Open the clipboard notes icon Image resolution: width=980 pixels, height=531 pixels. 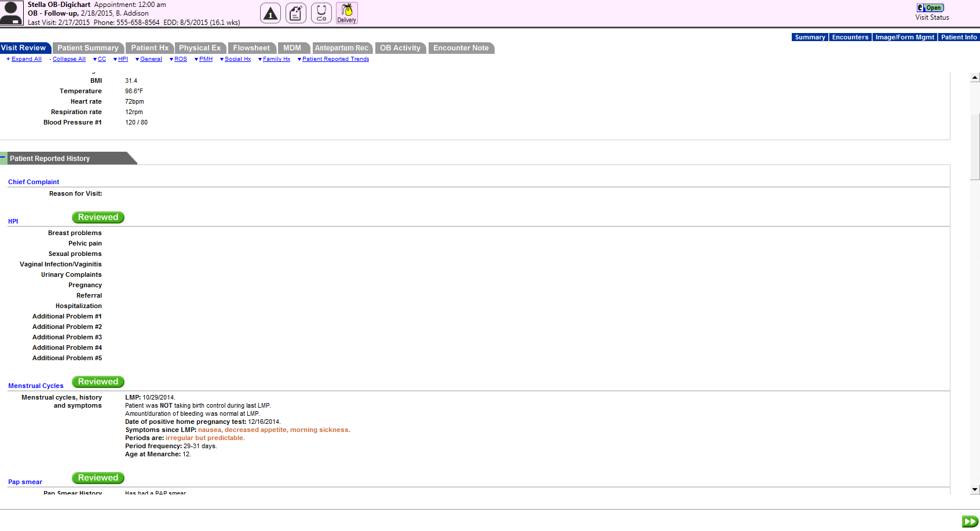pyautogui.click(x=296, y=13)
